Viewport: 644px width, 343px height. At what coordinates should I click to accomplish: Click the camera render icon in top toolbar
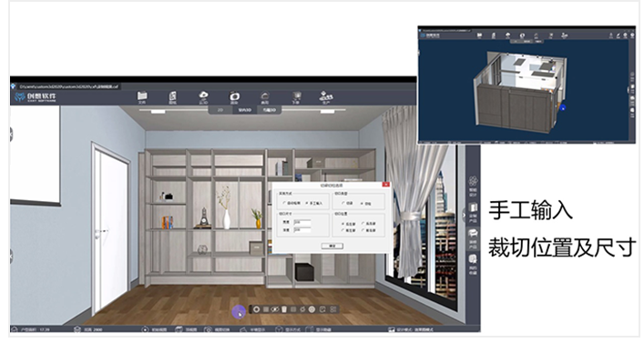(234, 97)
